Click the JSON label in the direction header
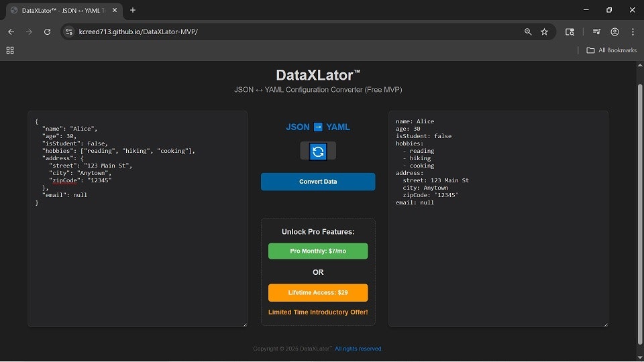This screenshot has height=362, width=644. tap(298, 127)
